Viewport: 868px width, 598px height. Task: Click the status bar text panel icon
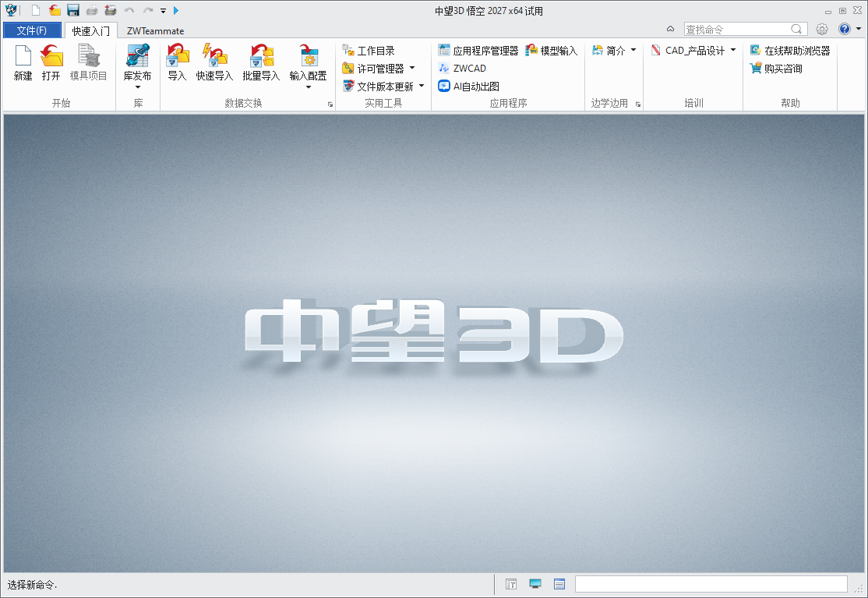[511, 584]
